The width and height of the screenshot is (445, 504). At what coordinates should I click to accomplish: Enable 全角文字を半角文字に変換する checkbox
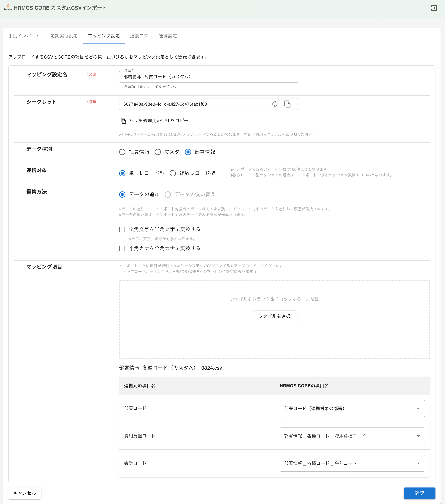[122, 230]
